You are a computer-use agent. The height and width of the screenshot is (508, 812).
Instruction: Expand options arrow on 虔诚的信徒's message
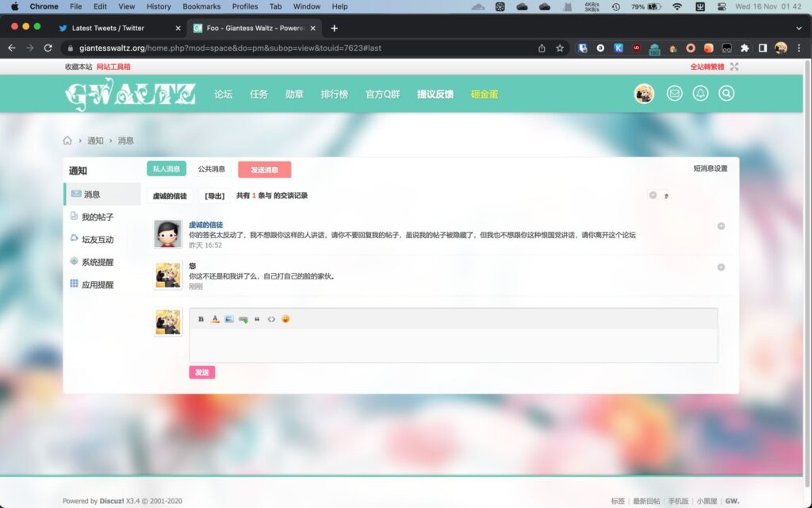pos(721,226)
